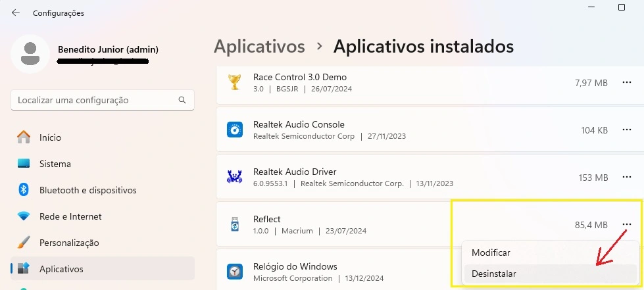
Task: Click the Aplicativos instalados heading
Action: (424, 47)
